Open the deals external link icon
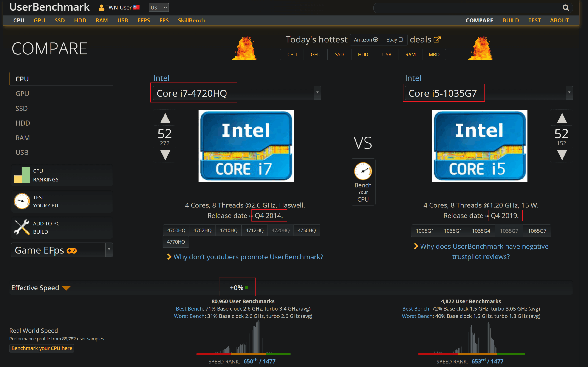588x367 pixels. point(437,39)
